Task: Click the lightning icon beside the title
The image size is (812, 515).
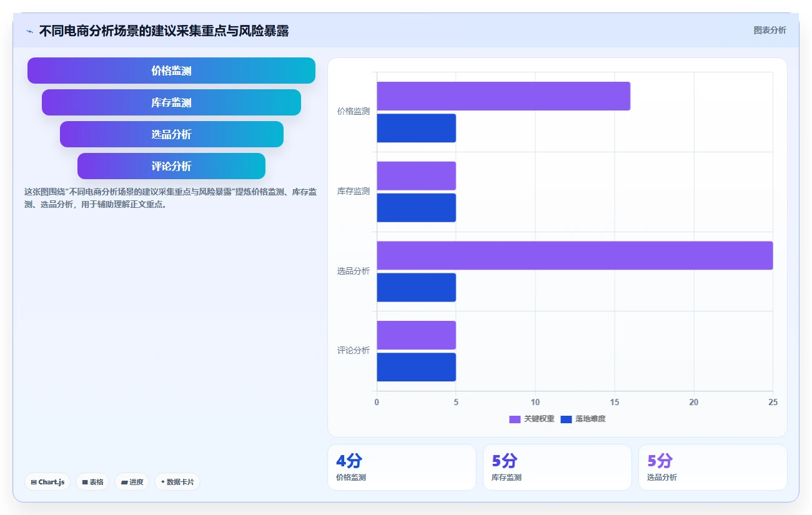Action: point(30,31)
